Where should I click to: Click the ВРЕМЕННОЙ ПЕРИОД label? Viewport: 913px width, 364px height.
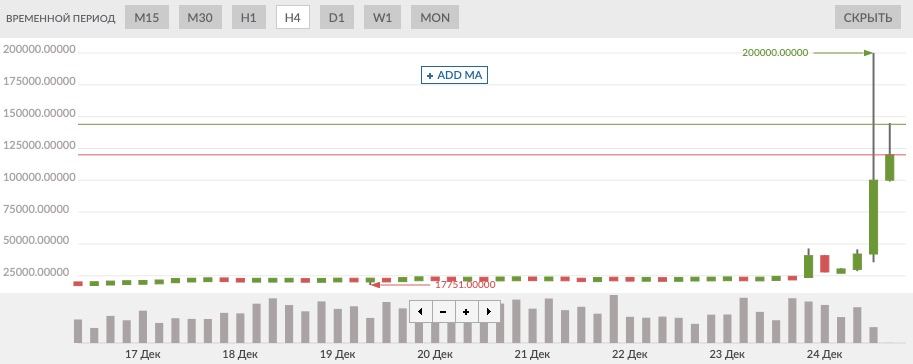61,18
